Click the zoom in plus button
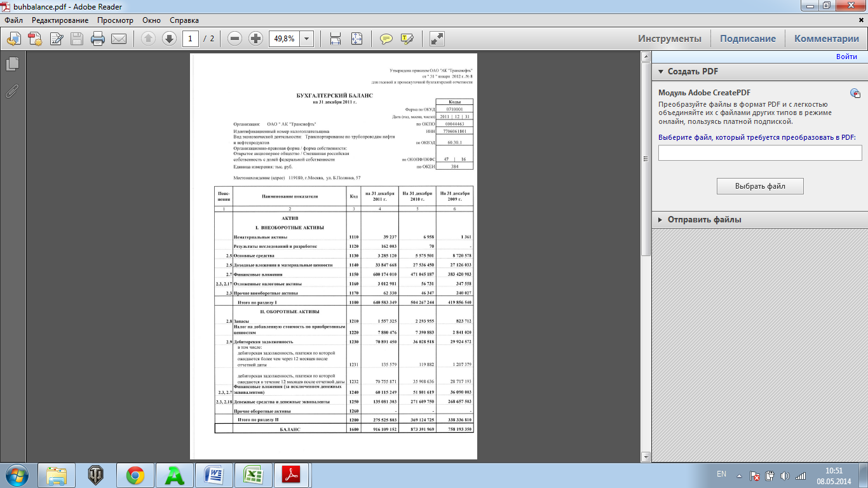Viewport: 868px width, 488px height. click(255, 39)
